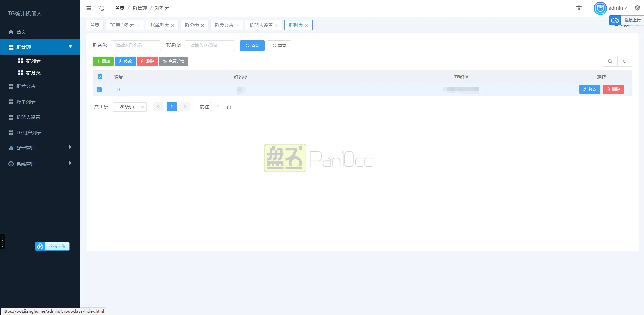Click the hamburger menu collapse icon
644x315 pixels.
(x=89, y=8)
